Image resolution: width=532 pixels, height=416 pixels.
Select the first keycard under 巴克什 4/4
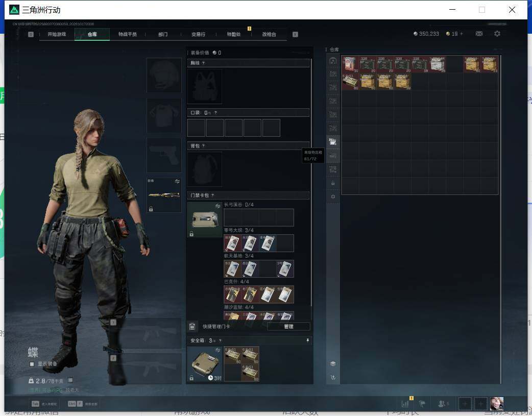pyautogui.click(x=232, y=295)
